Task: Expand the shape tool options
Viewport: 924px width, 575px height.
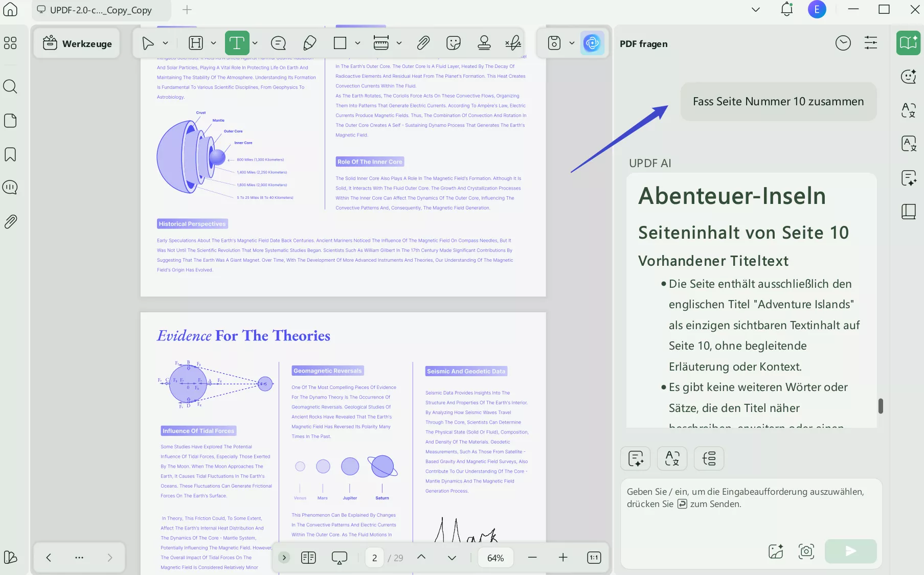Action: pos(357,43)
